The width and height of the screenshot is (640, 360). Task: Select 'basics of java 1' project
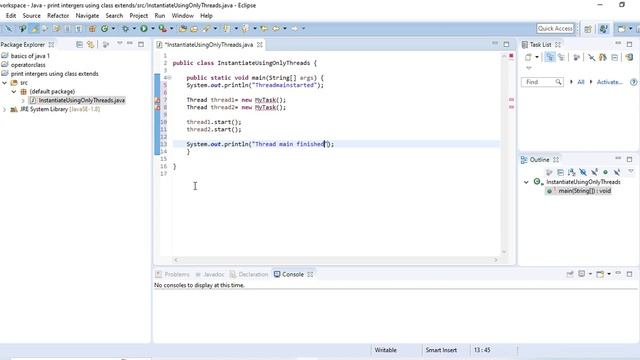coord(30,56)
